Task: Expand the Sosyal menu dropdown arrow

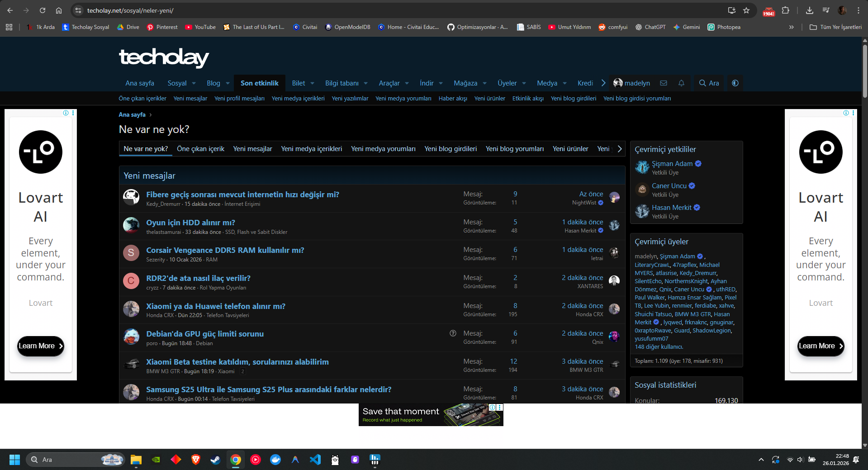Action: pos(194,83)
